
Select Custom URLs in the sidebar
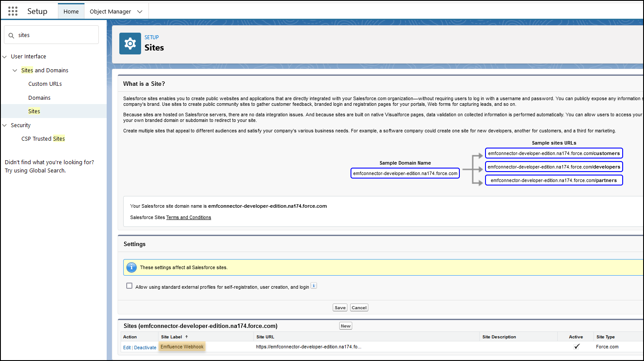point(45,84)
